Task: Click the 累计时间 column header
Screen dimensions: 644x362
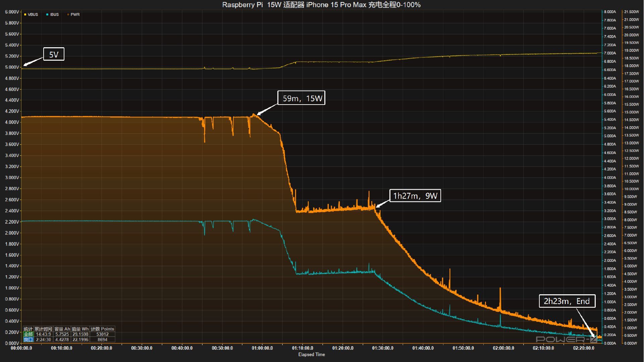Action: click(43, 329)
